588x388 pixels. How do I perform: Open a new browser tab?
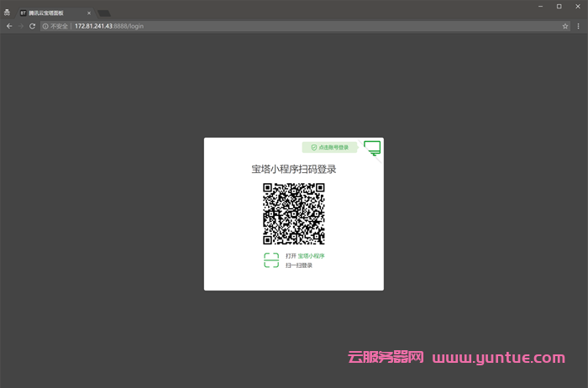pos(104,13)
